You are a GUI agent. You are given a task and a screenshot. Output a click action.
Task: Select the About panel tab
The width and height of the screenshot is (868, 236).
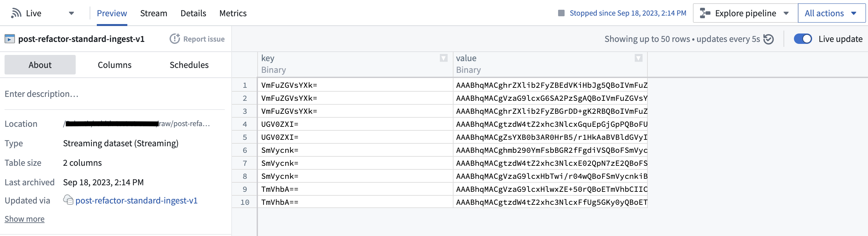tap(40, 65)
